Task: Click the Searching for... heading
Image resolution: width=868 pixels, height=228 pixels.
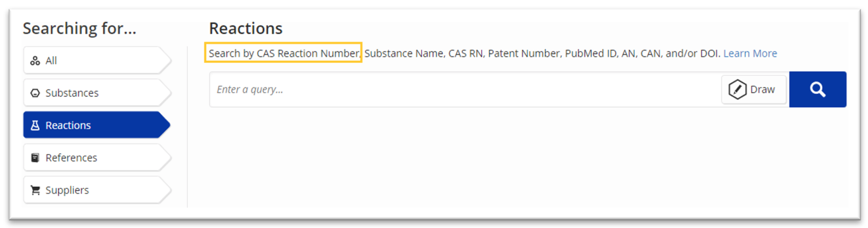Action: [80, 28]
